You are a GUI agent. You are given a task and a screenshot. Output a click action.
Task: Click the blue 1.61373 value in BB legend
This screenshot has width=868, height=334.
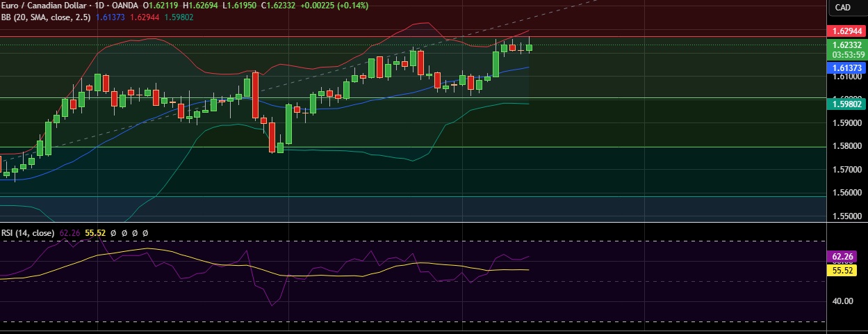[110, 16]
